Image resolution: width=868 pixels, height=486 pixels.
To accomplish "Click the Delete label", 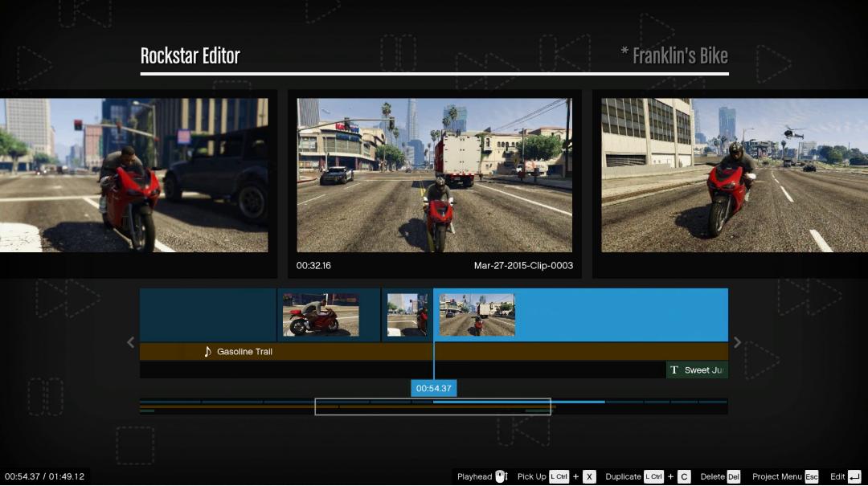I will click(x=712, y=476).
